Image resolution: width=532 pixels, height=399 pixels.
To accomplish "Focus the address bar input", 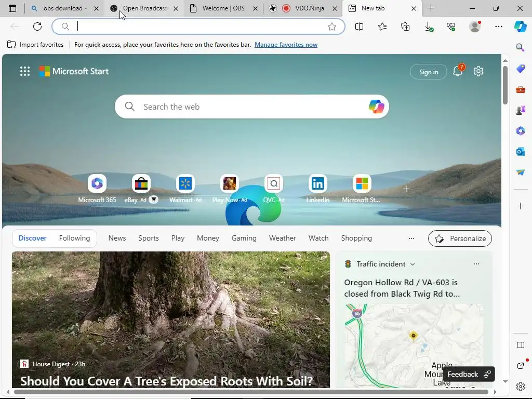I will coord(198,26).
